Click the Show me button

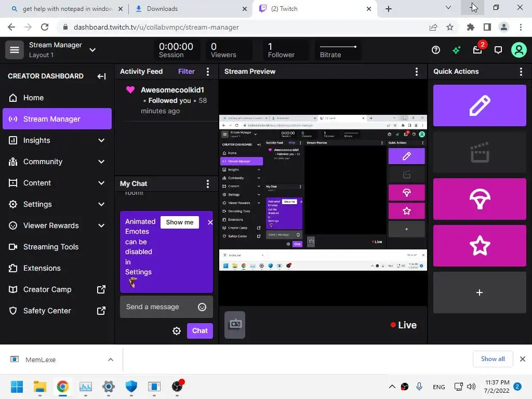pos(179,222)
